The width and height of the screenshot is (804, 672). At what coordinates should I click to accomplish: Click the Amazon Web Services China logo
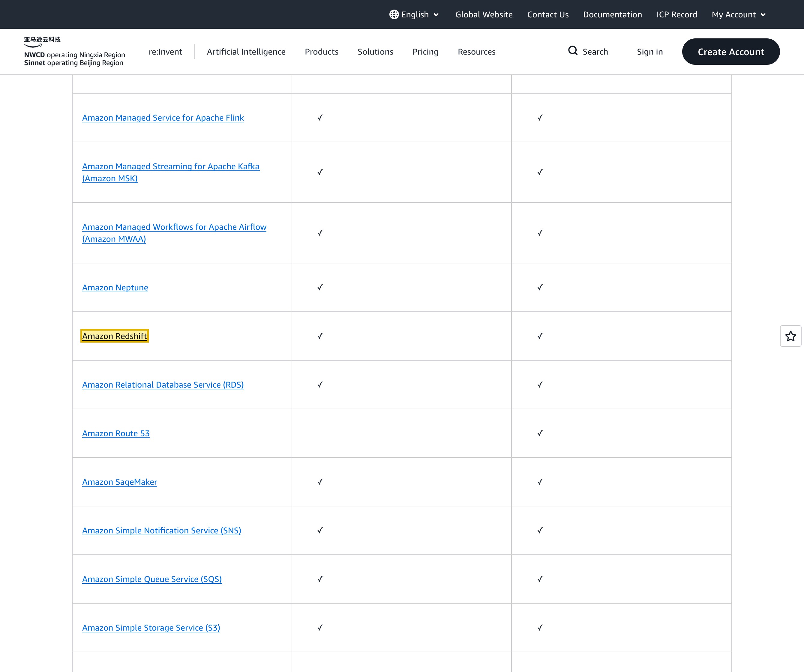[x=75, y=51]
